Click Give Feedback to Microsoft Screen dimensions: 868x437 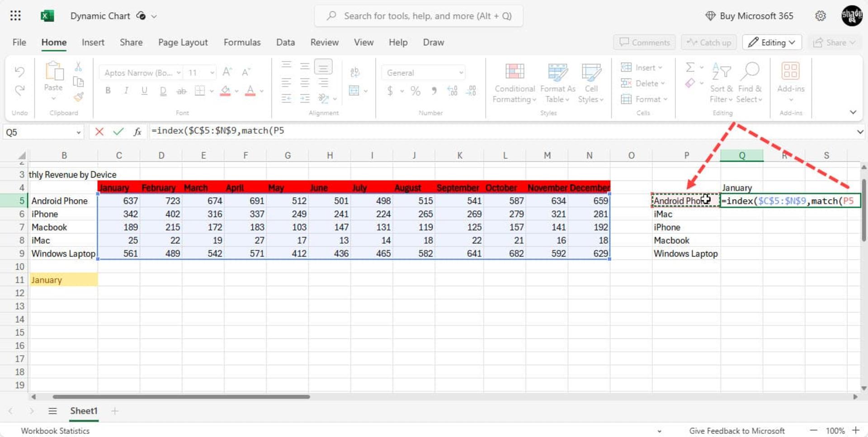pos(737,431)
